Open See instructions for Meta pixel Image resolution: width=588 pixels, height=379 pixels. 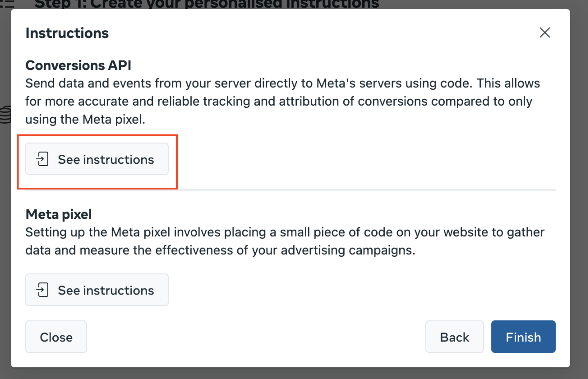[97, 290]
